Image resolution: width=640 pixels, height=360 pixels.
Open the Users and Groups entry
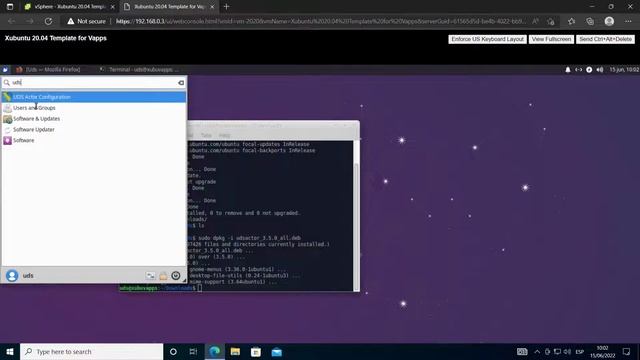click(94, 108)
